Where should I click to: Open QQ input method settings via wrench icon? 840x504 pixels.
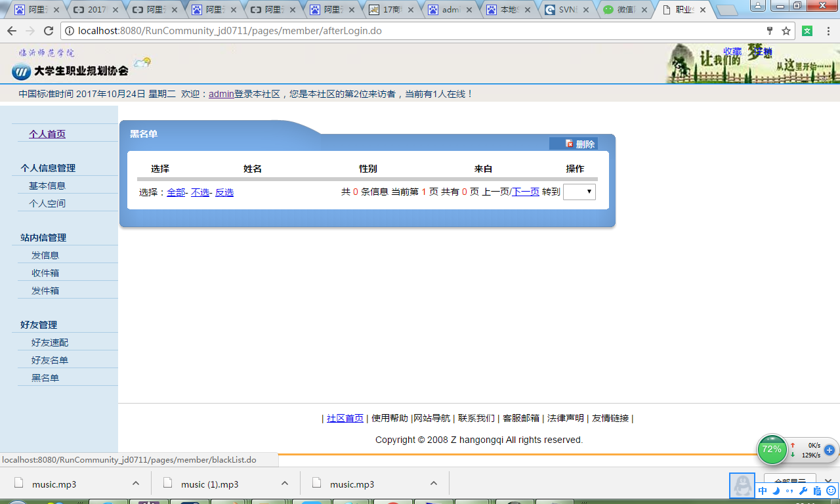tap(803, 490)
